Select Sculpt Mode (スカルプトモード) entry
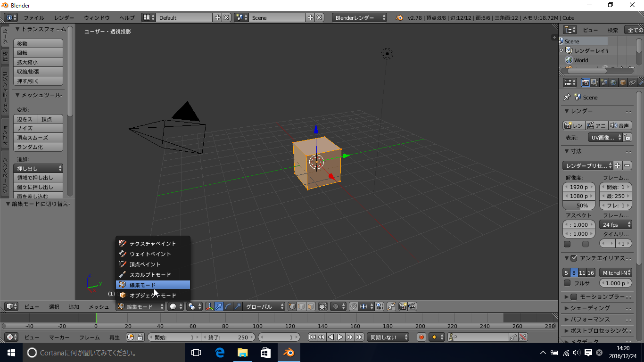644x362 pixels. point(153,275)
